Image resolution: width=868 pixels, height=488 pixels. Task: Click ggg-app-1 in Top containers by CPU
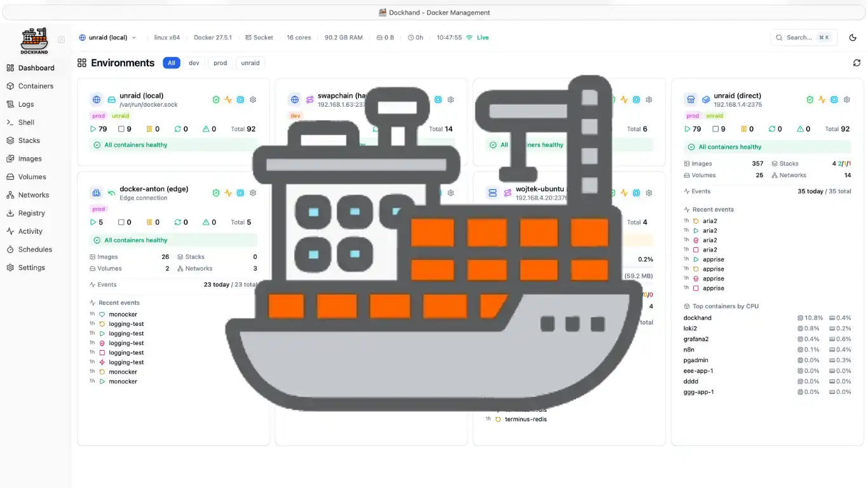[x=698, y=392]
